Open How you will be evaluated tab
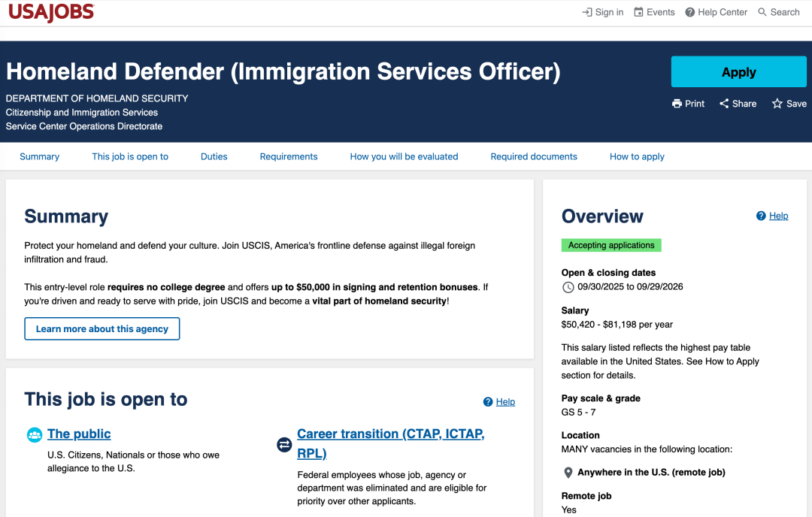Image resolution: width=812 pixels, height=517 pixels. tap(404, 156)
